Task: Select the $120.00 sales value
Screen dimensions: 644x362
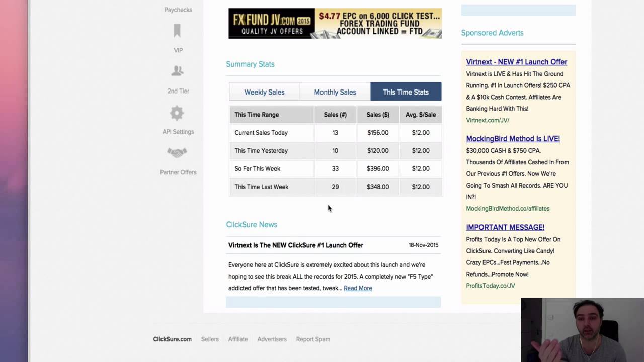Action: coord(378,151)
